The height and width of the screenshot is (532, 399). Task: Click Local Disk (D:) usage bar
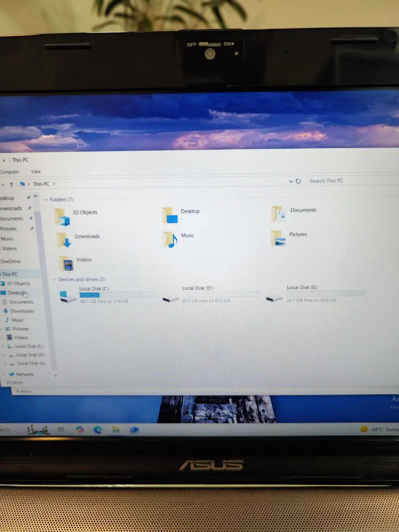(221, 294)
